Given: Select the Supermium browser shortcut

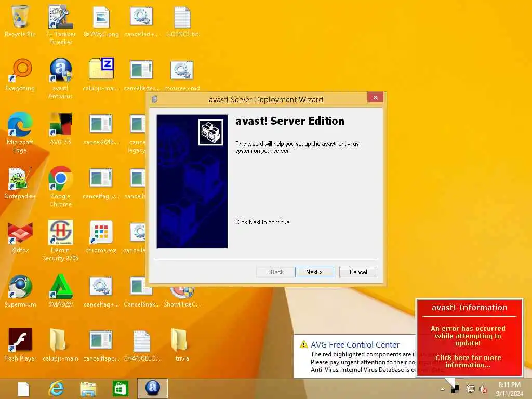Looking at the screenshot, I should point(20,291).
